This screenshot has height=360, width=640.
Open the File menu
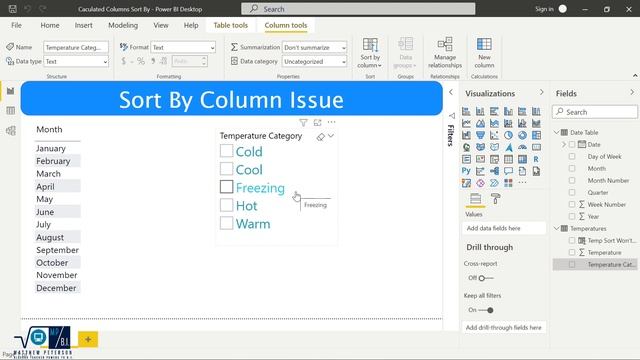click(16, 25)
